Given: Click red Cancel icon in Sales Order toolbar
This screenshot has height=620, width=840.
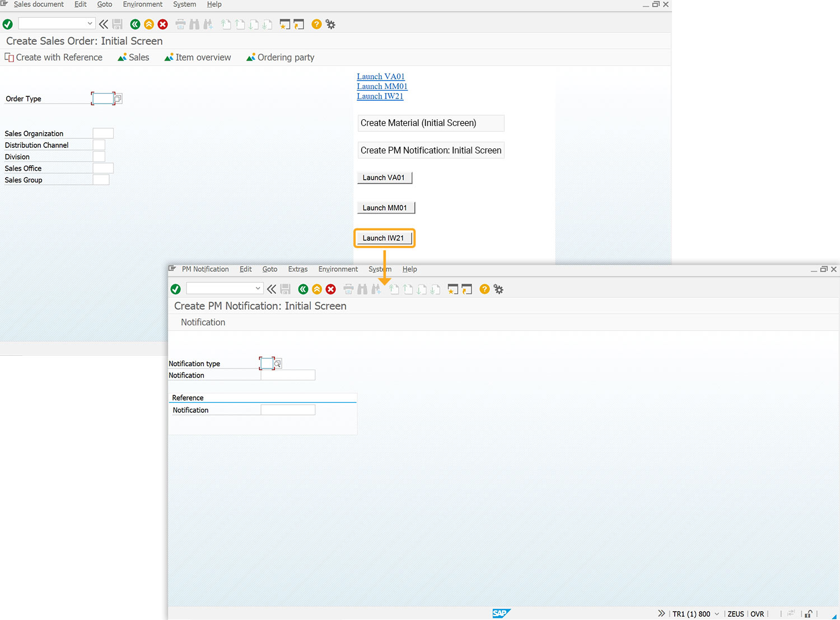Looking at the screenshot, I should 163,24.
